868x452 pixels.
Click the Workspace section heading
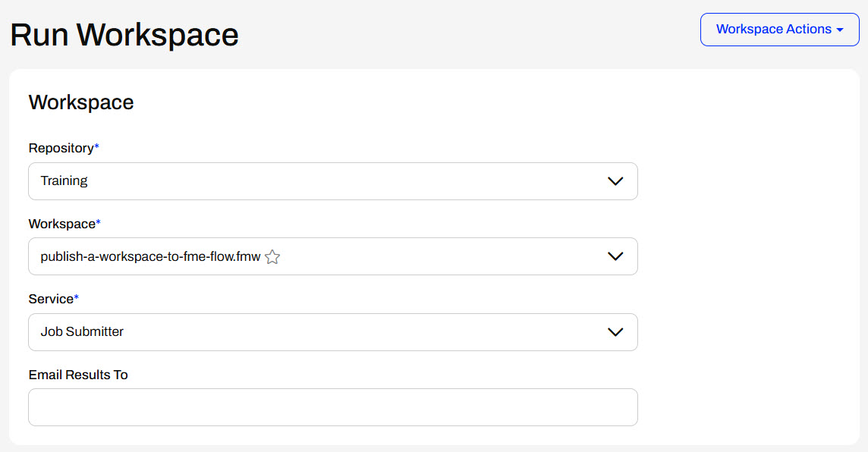click(81, 102)
